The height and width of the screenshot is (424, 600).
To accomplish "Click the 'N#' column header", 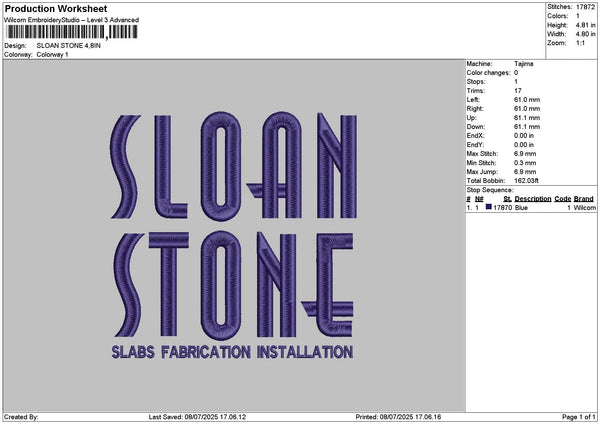I will pos(479,199).
